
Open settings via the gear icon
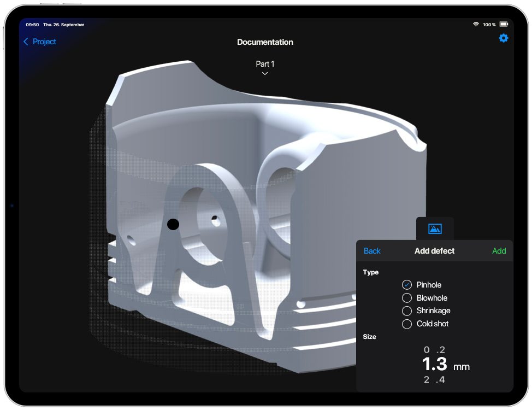click(503, 38)
